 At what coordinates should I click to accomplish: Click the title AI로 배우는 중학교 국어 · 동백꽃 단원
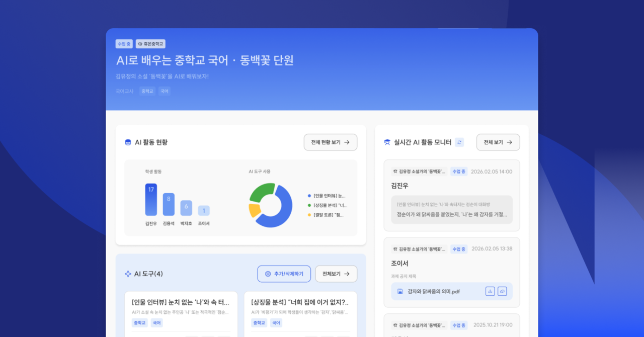point(205,60)
